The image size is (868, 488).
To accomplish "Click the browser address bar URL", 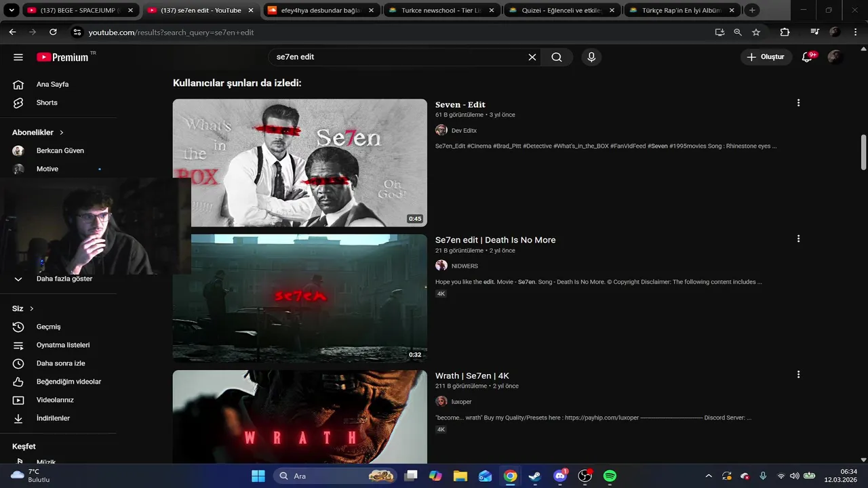I will click(171, 32).
